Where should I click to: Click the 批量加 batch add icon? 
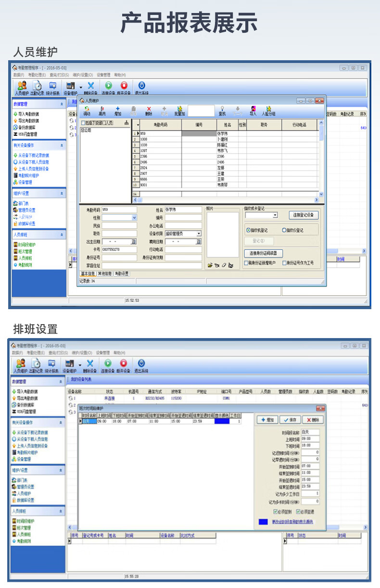pyautogui.click(x=179, y=110)
